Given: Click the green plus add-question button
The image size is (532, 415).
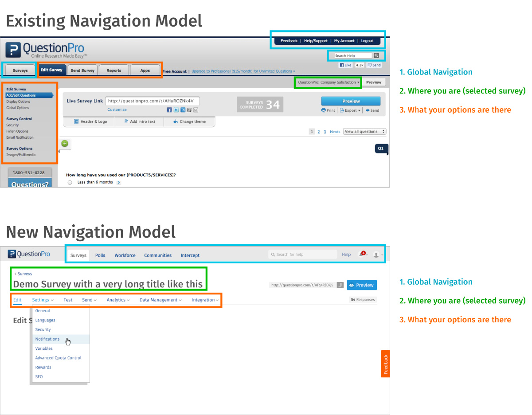Looking at the screenshot, I should pyautogui.click(x=65, y=143).
